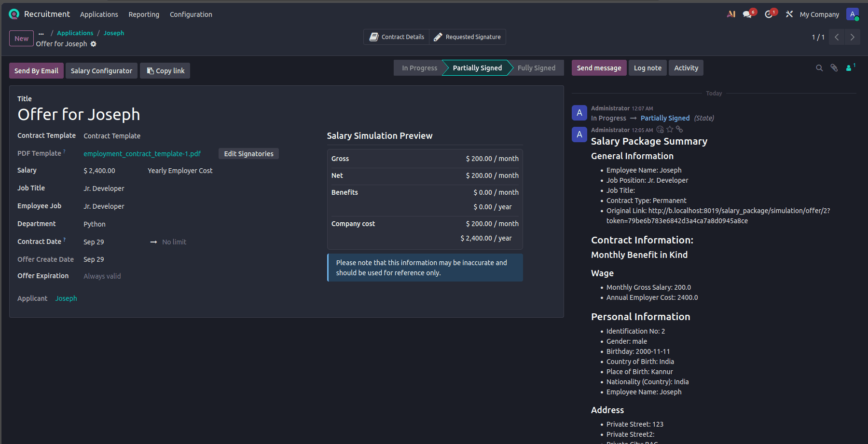Open the AI assistant icon in top bar
Viewport: 868px width, 444px height.
[x=731, y=14]
